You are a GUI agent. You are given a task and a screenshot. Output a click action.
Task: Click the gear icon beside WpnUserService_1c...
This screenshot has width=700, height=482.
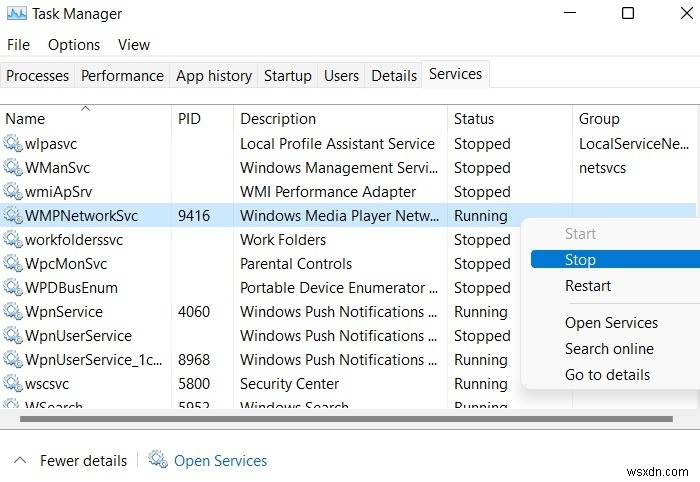point(12,359)
